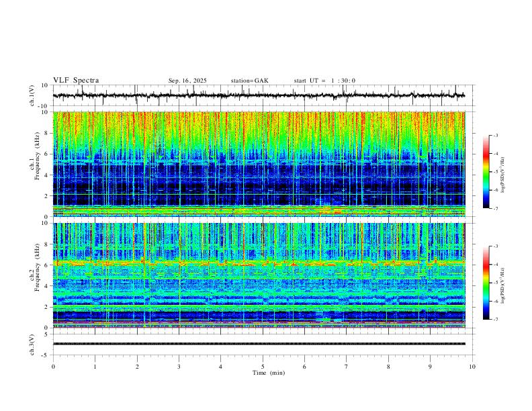Click the -5 tick on ch.1 colorbar

pos(496,172)
